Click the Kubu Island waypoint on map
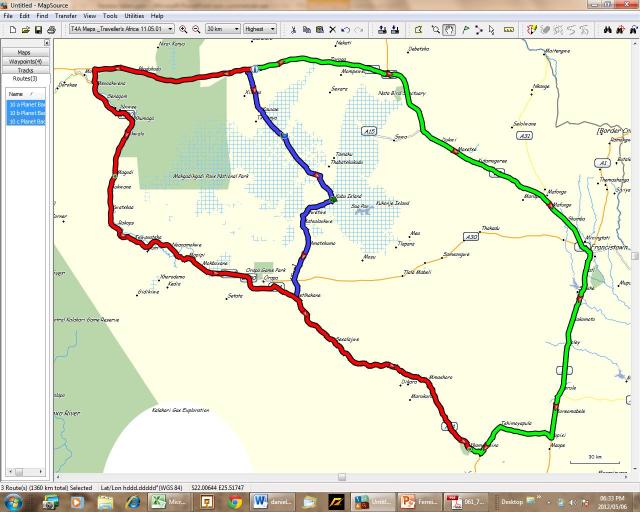Viewport: 640px width, 512px height. [x=332, y=199]
